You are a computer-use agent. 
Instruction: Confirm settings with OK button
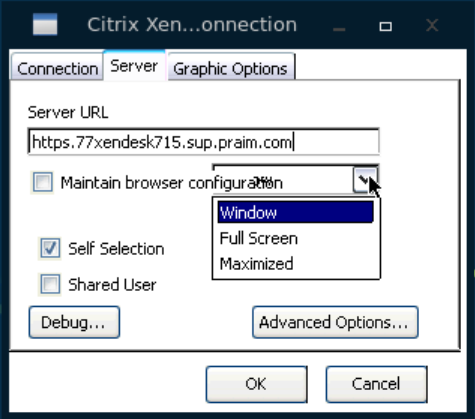(x=256, y=384)
